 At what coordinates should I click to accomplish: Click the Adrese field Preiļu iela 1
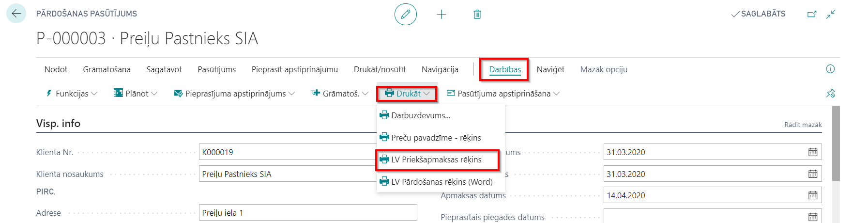tap(308, 213)
